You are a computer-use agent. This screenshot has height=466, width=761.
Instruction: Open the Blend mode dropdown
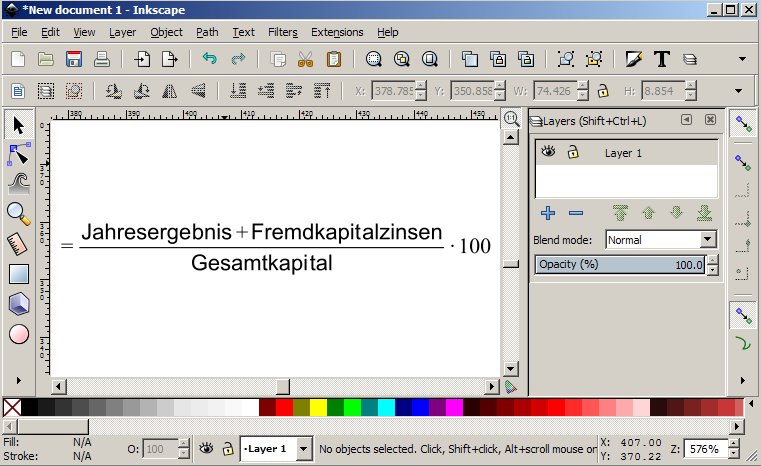661,240
